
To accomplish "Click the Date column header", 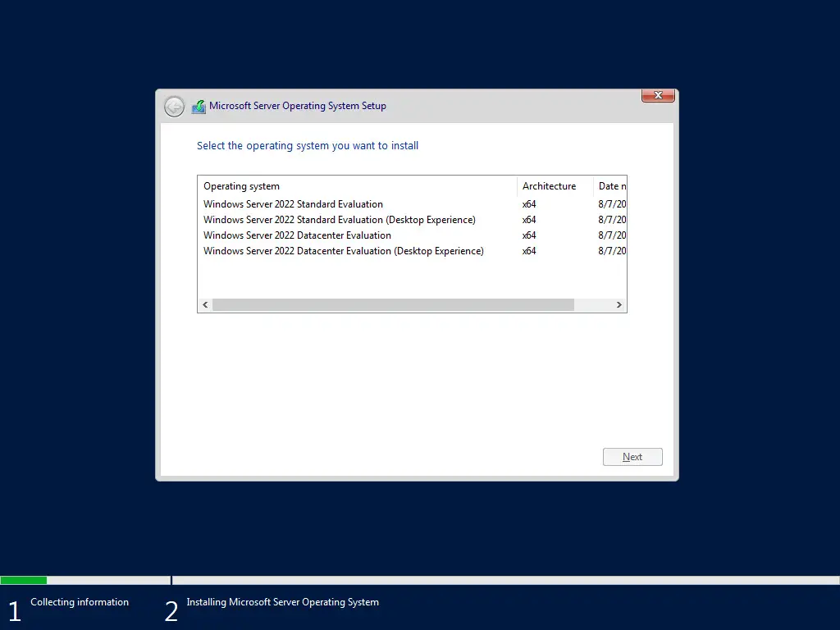I will click(x=611, y=185).
